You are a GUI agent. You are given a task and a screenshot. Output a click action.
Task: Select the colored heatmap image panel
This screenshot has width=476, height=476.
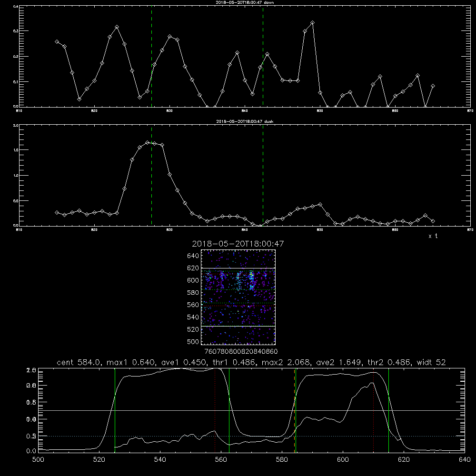(238, 297)
